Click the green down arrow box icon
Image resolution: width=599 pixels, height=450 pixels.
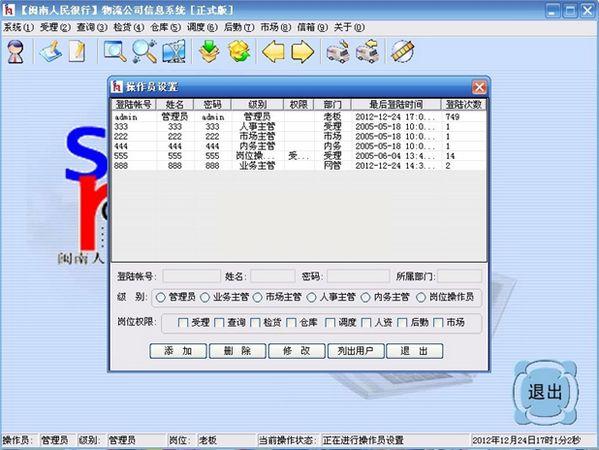click(209, 51)
